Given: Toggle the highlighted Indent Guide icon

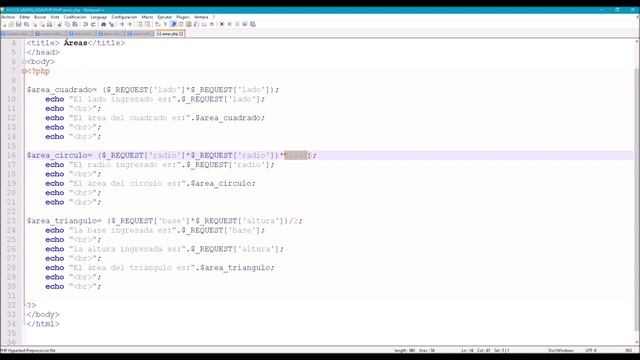Looking at the screenshot, I should tap(173, 24).
